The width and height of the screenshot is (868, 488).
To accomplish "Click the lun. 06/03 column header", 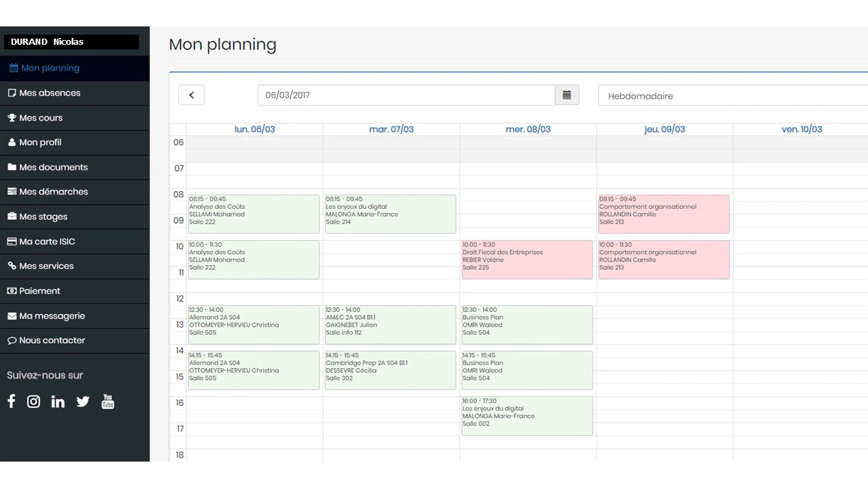I will 255,129.
